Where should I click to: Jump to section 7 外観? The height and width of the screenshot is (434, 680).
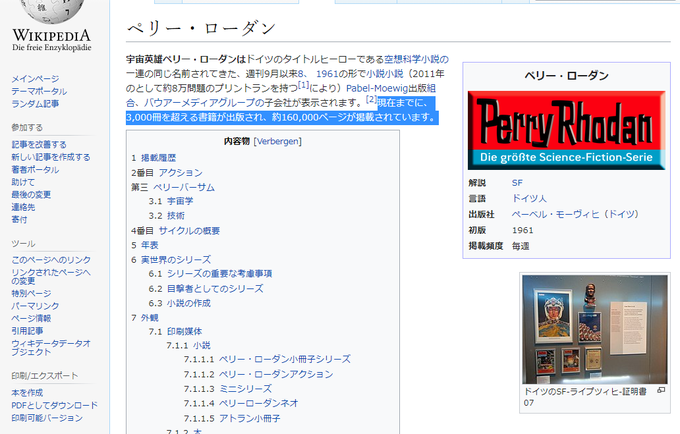point(145,318)
